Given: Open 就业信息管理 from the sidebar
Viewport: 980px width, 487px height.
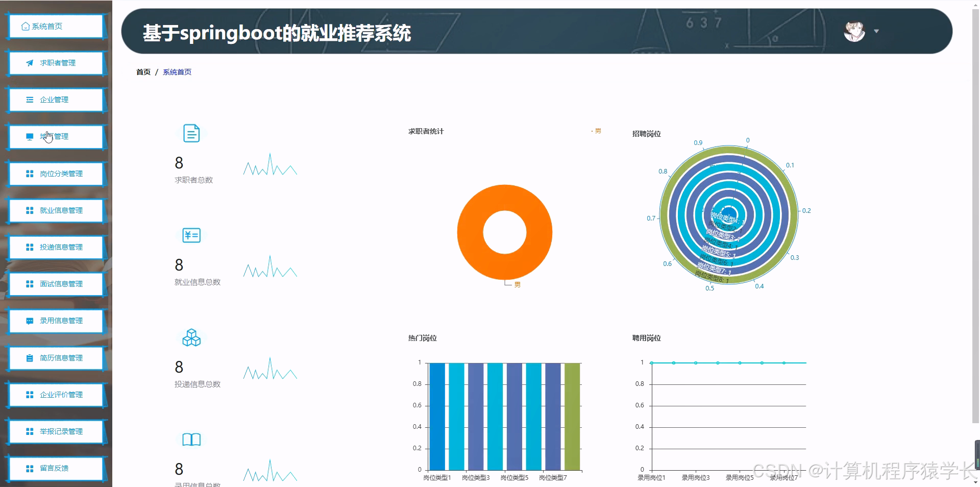Looking at the screenshot, I should 55,210.
